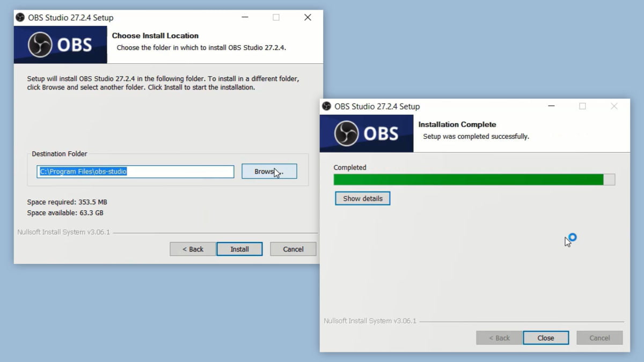Click the 'Installation Complete' heading

[457, 124]
